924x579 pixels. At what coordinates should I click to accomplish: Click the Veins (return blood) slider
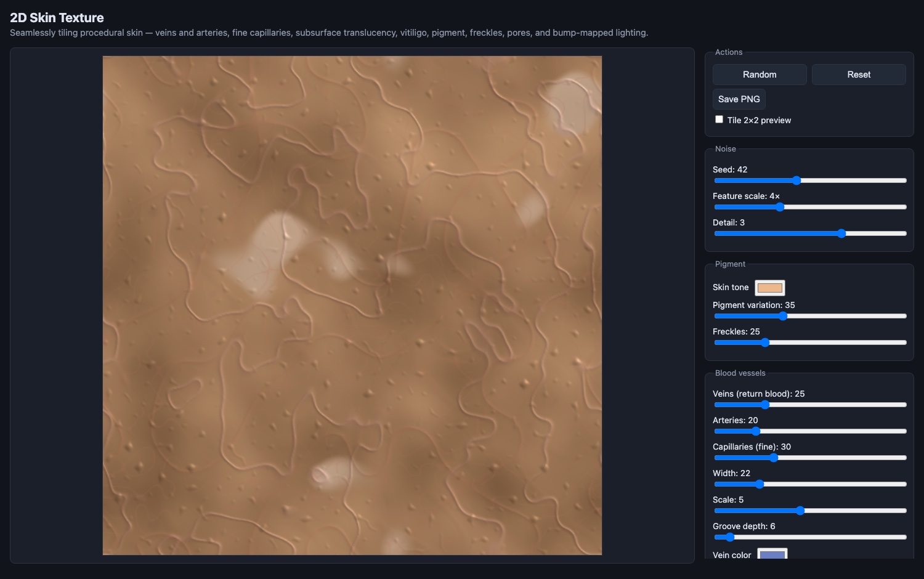[x=810, y=405]
